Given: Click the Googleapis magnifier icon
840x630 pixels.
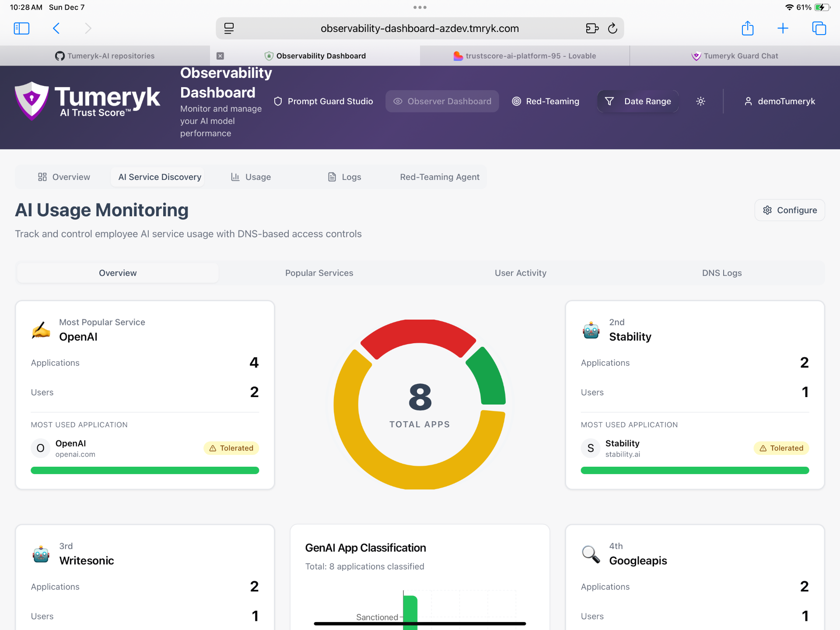Looking at the screenshot, I should pyautogui.click(x=591, y=554).
